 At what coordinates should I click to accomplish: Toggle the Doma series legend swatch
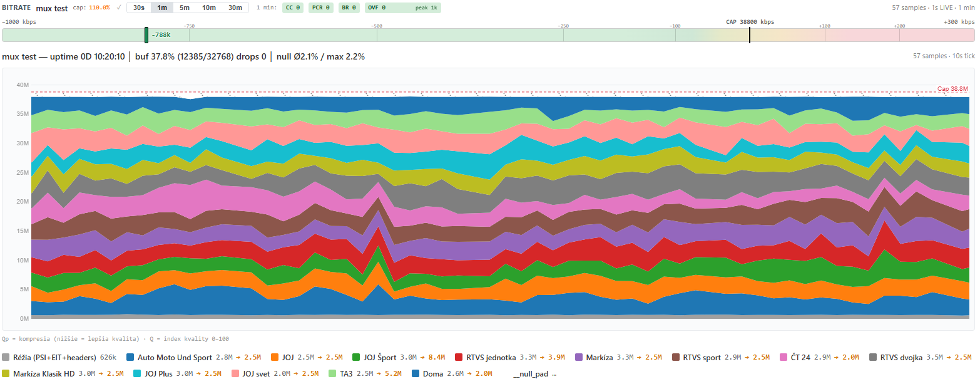point(416,373)
